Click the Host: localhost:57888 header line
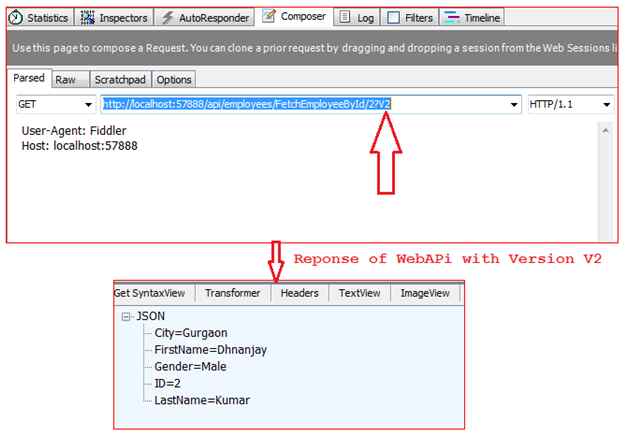The height and width of the screenshot is (439, 628). 79,146
